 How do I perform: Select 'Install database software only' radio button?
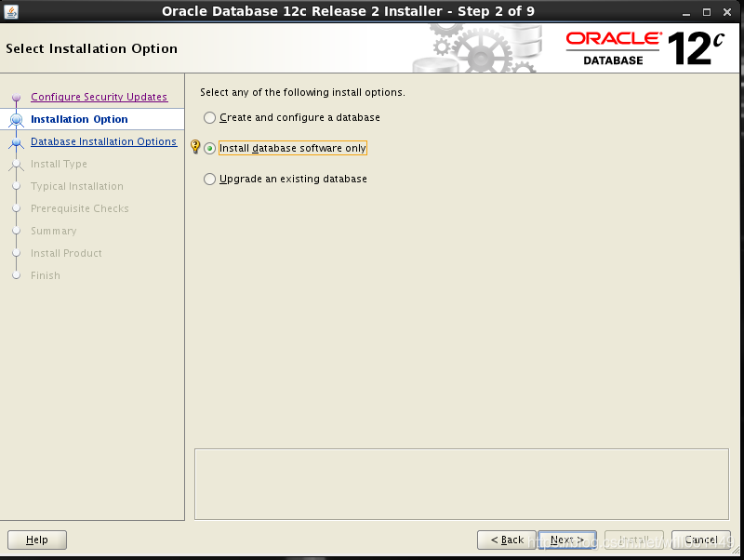tap(210, 149)
